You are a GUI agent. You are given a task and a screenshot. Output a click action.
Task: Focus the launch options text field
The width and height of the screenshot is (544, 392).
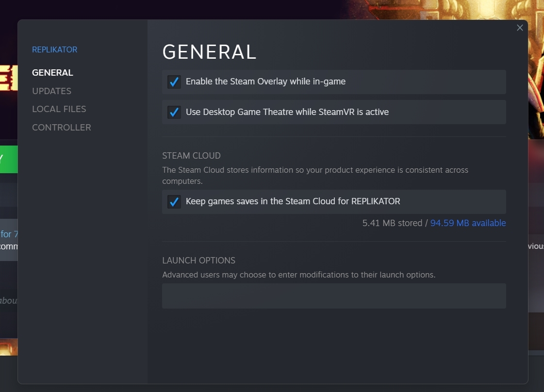[334, 296]
